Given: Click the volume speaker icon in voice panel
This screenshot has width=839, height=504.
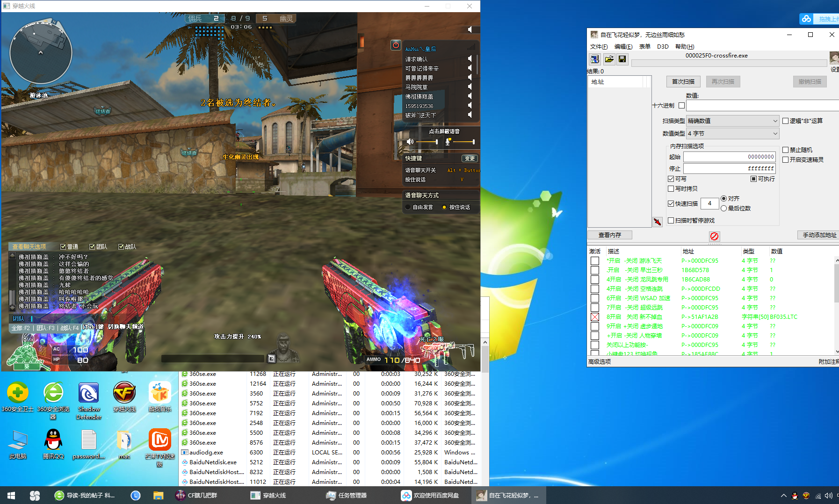Looking at the screenshot, I should 410,142.
